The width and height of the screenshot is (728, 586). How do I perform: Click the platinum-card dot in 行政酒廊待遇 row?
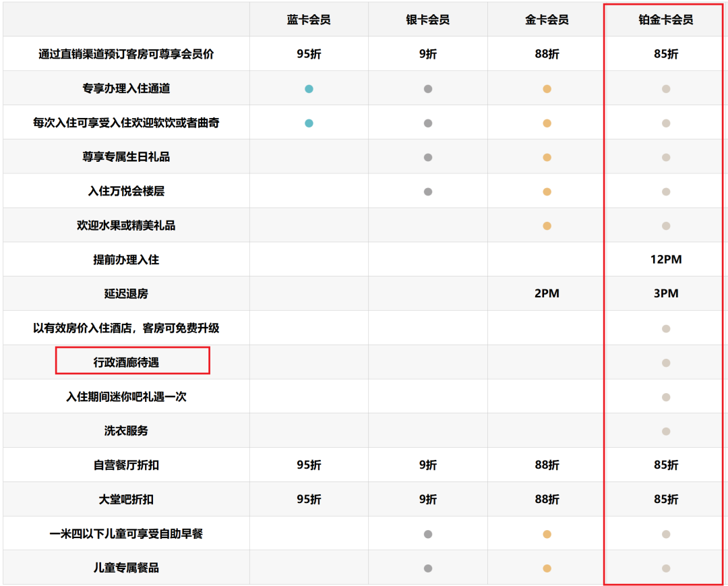click(x=666, y=363)
